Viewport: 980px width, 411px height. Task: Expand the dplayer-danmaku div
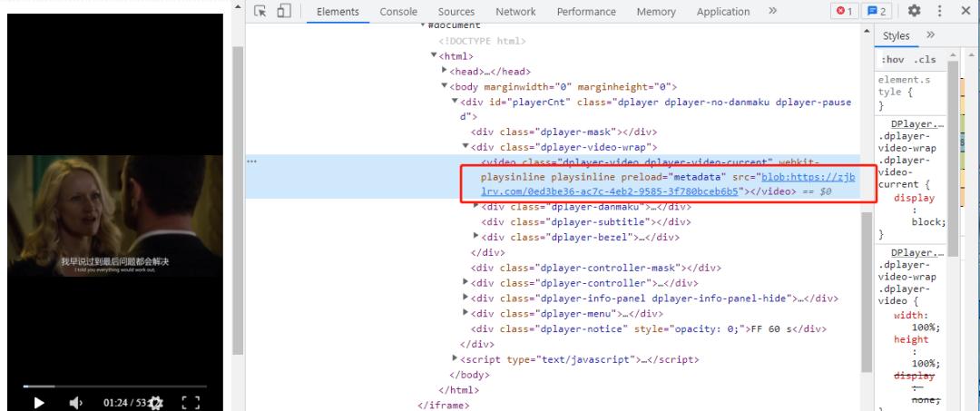476,206
